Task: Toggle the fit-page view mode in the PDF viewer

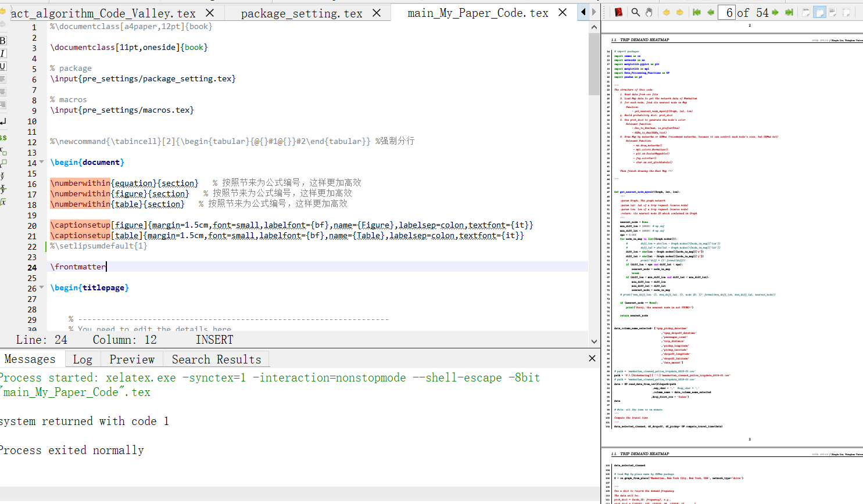Action: pyautogui.click(x=819, y=12)
